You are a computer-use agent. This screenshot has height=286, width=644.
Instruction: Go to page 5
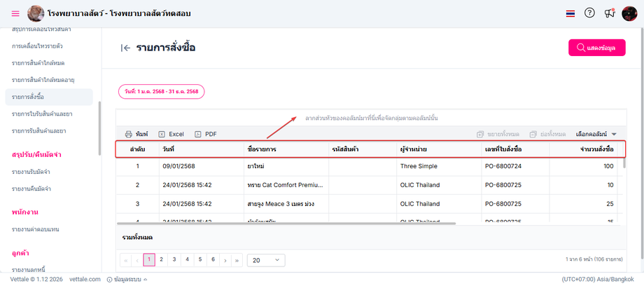click(x=200, y=259)
